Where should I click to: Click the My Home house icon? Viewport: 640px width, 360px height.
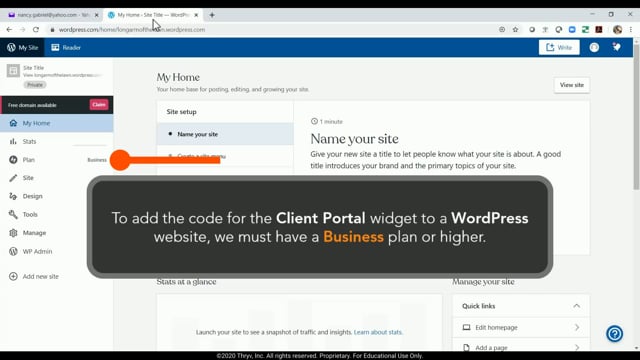pyautogui.click(x=13, y=123)
